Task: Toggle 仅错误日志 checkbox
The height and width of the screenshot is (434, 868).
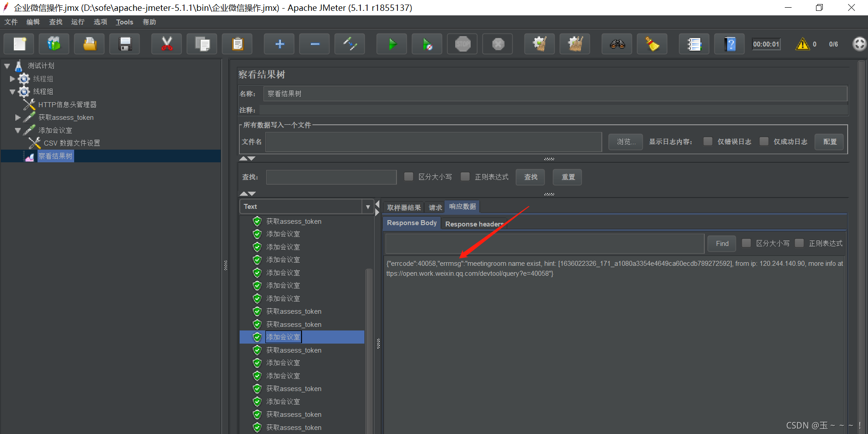Action: click(x=708, y=142)
